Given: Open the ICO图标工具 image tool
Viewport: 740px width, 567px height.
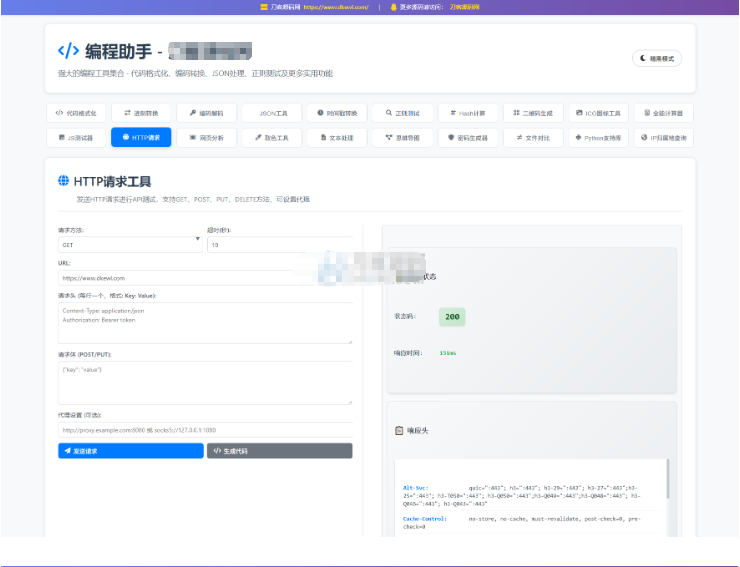Looking at the screenshot, I should coord(598,113).
